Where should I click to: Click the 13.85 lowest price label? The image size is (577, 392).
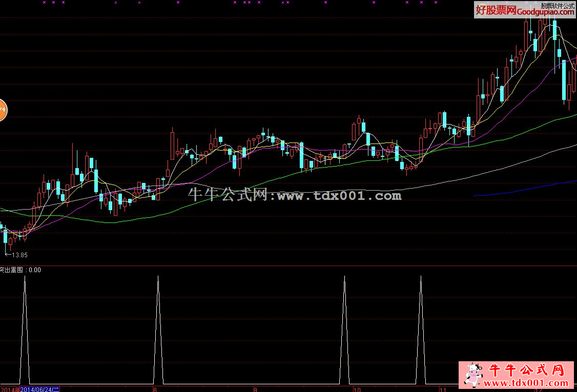(19, 255)
